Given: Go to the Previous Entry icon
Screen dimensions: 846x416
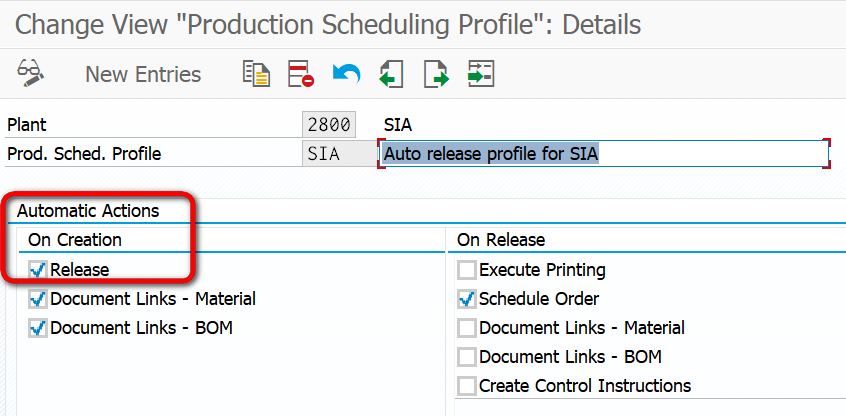Looking at the screenshot, I should coord(391,73).
